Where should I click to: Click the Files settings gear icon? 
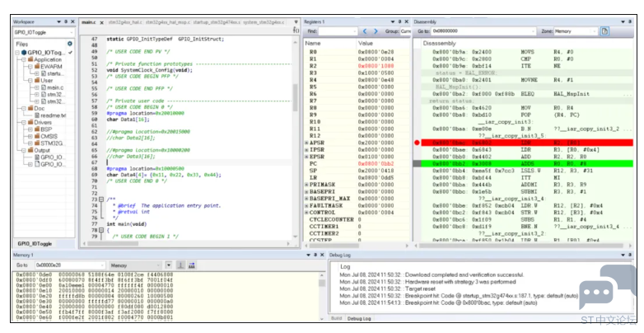pyautogui.click(x=70, y=44)
